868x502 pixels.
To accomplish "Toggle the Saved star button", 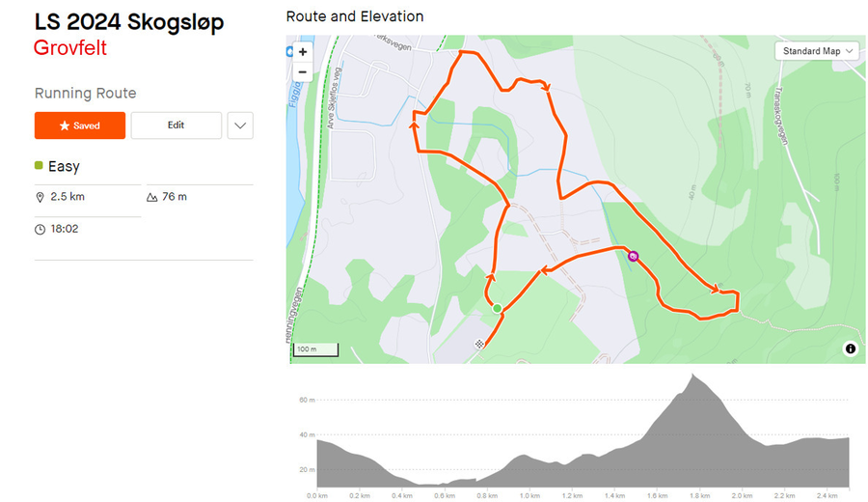I will tap(80, 125).
